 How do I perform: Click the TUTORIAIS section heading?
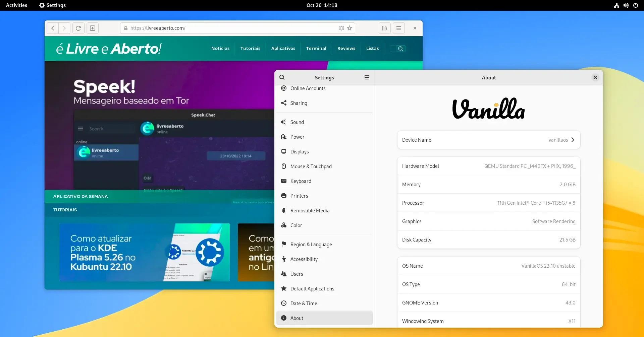[x=65, y=210]
